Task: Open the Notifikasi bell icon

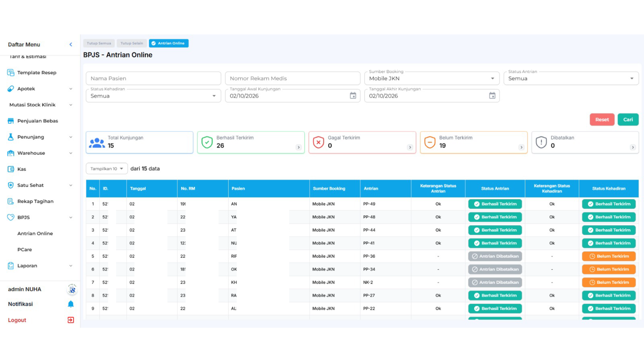Action: (71, 304)
